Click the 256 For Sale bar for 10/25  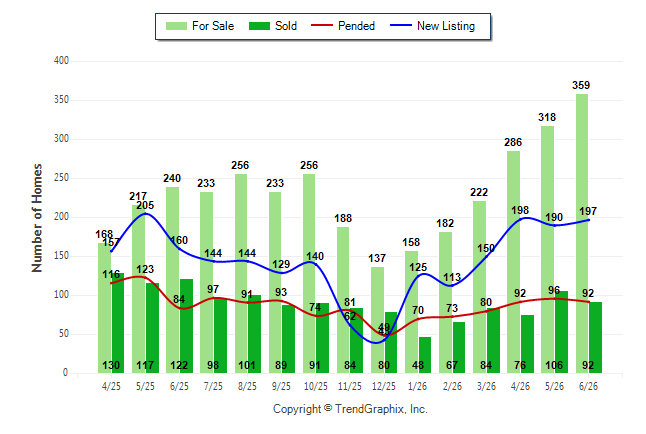click(x=309, y=274)
